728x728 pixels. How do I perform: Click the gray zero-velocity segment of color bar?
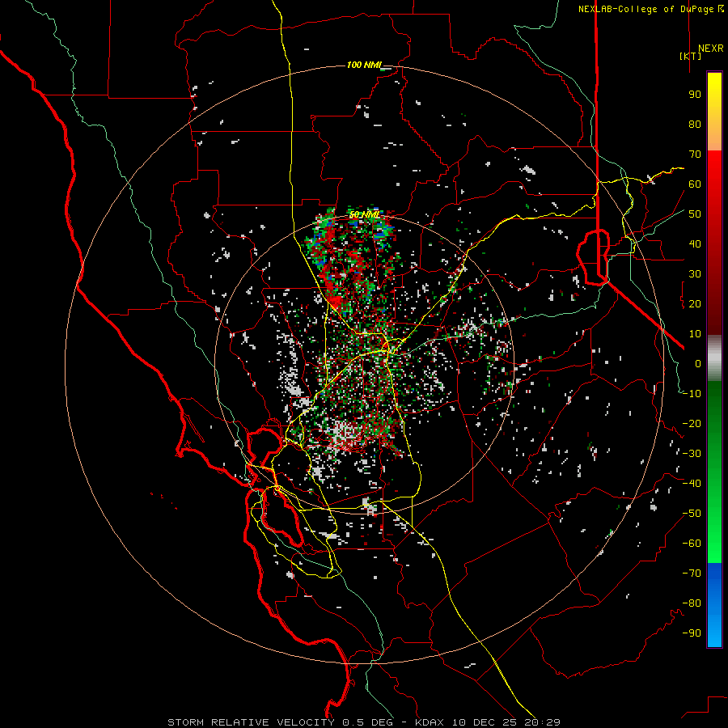pos(714,358)
